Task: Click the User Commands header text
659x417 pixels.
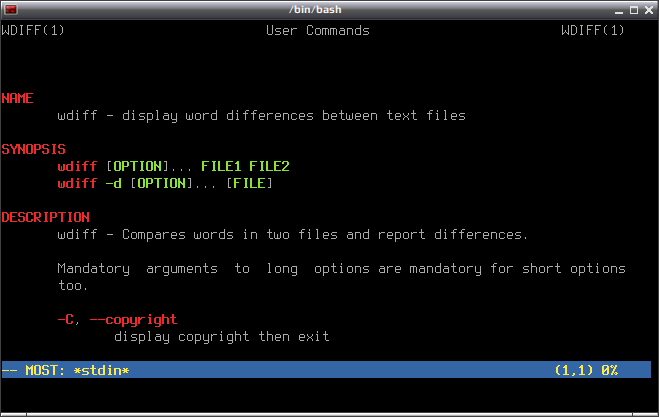Action: pos(318,31)
